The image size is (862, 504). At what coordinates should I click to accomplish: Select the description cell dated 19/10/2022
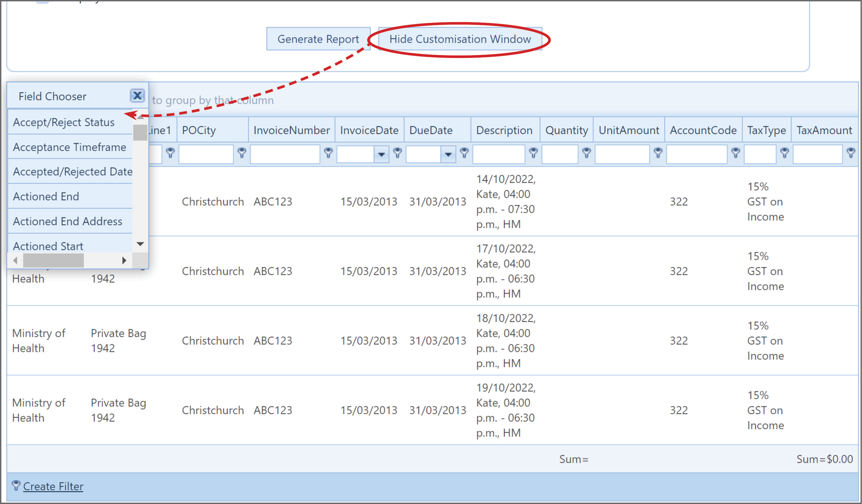click(506, 410)
